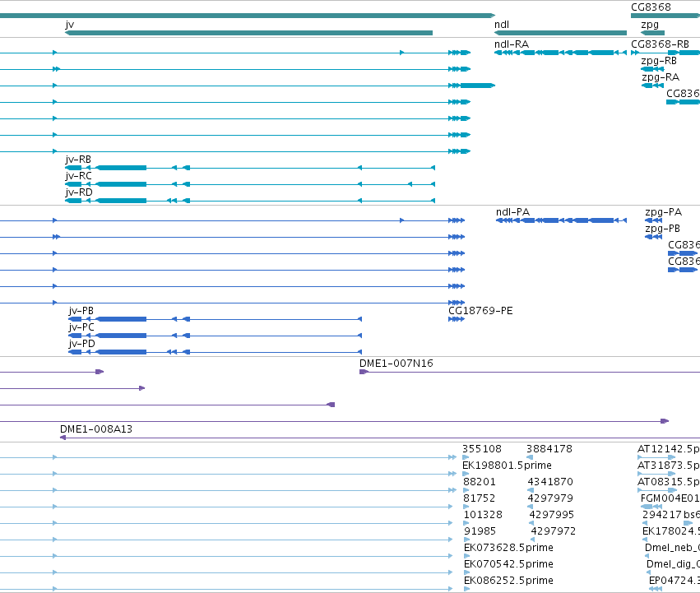Select the 4297995 feature label
The width and height of the screenshot is (700, 593).
coord(552,515)
